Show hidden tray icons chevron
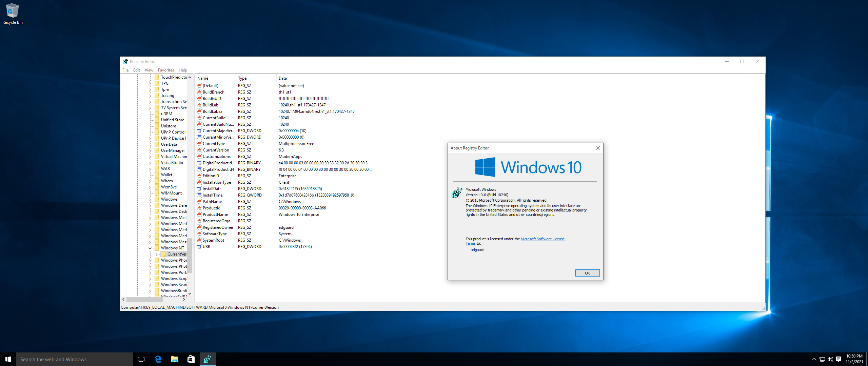Viewport: 868px width, 366px height. click(814, 359)
